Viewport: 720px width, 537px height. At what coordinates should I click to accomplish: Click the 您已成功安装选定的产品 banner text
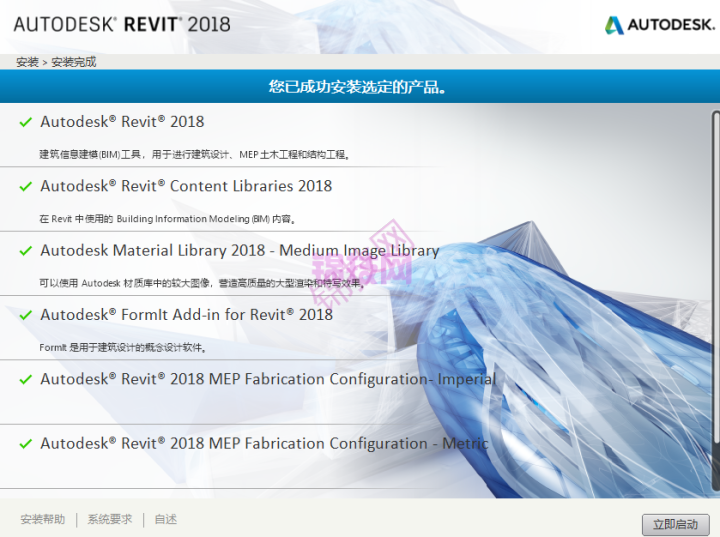(357, 87)
